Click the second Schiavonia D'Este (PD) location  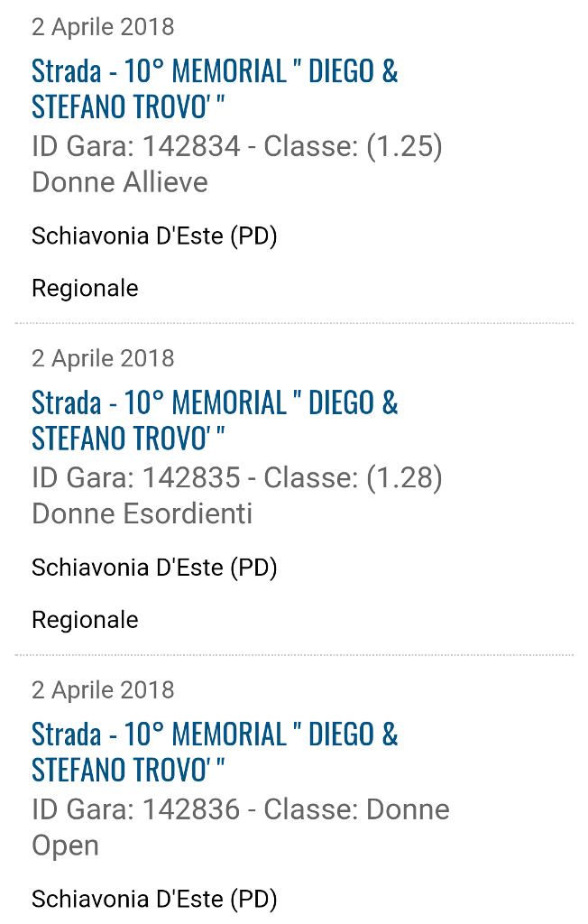click(154, 568)
